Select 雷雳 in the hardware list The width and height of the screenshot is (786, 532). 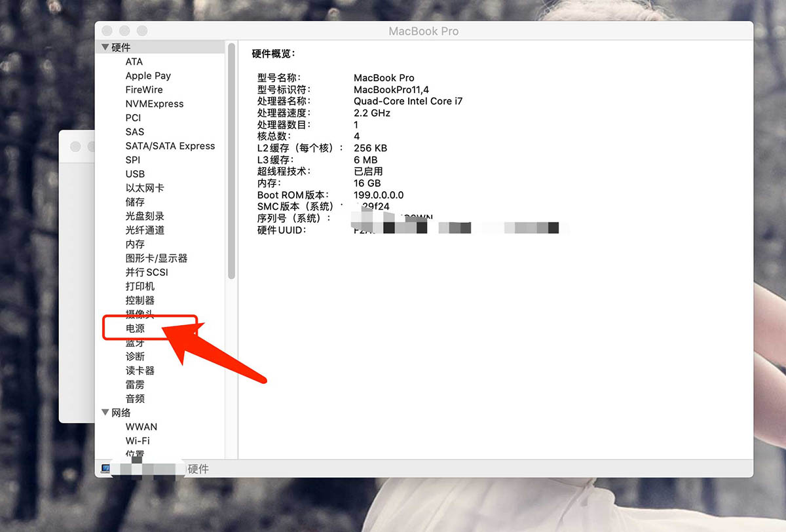click(x=136, y=385)
